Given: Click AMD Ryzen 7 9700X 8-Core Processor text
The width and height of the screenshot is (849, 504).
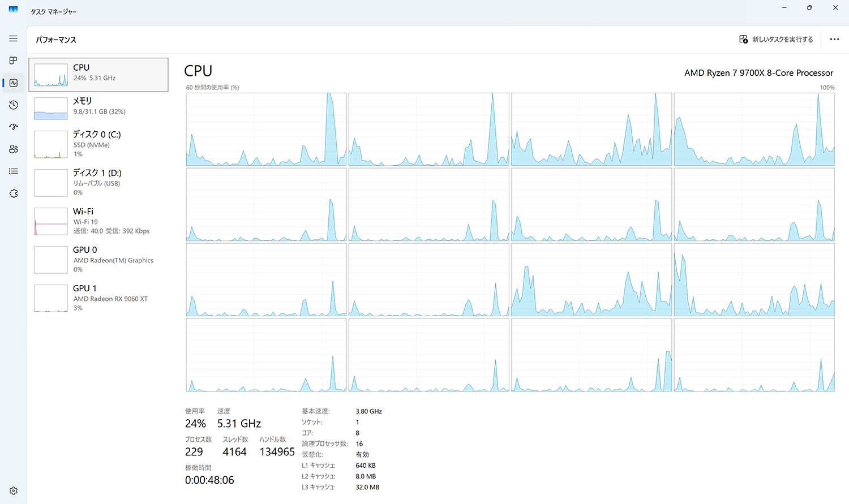Looking at the screenshot, I should coord(758,73).
